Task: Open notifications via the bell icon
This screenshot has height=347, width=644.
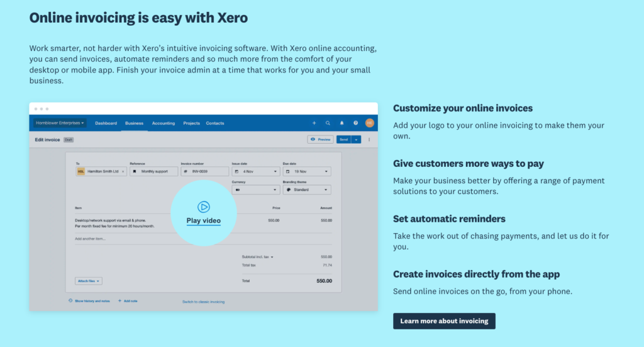Action: (342, 123)
